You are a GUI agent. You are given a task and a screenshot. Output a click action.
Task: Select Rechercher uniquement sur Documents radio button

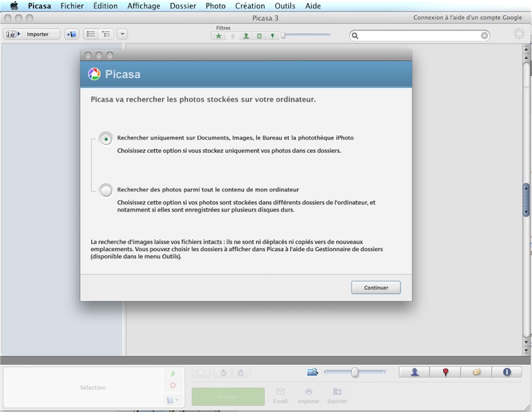[106, 139]
